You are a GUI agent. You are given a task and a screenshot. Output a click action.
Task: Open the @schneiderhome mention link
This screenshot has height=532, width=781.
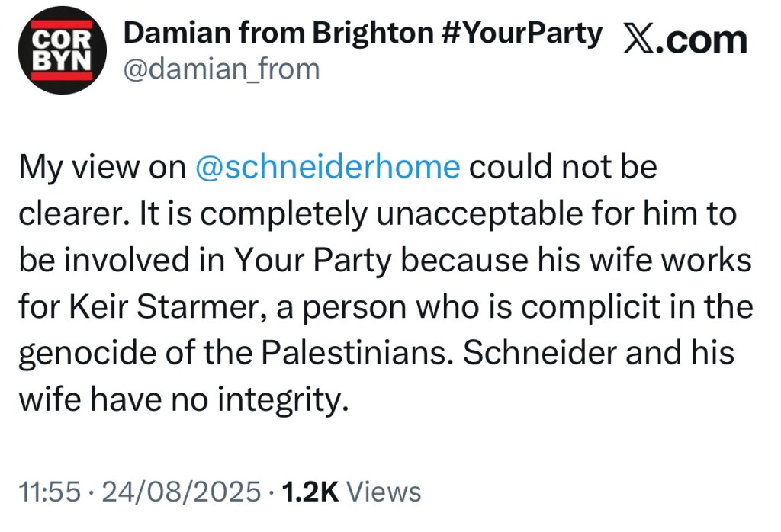pos(328,168)
